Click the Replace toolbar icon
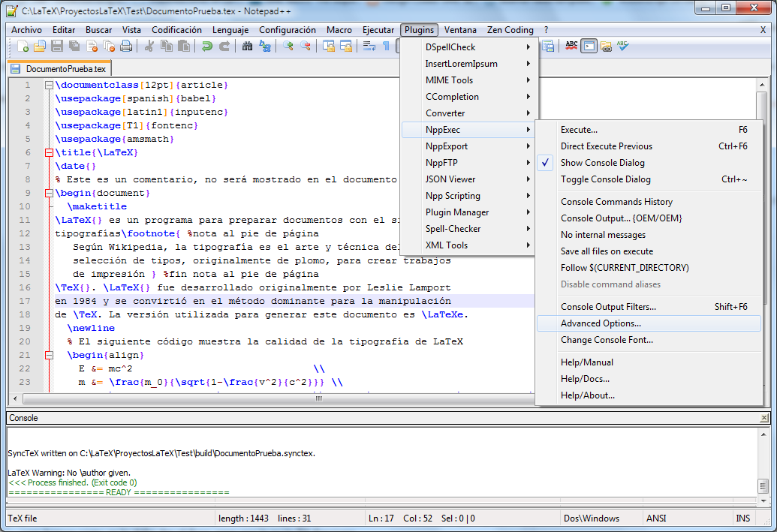 (265, 47)
